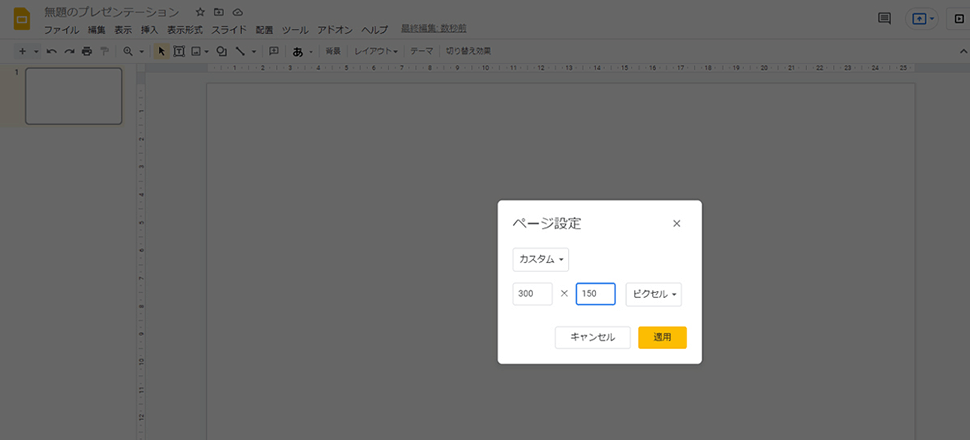Viewport: 970px width, 440px height.
Task: Click the テーマ theme button
Action: 422,51
